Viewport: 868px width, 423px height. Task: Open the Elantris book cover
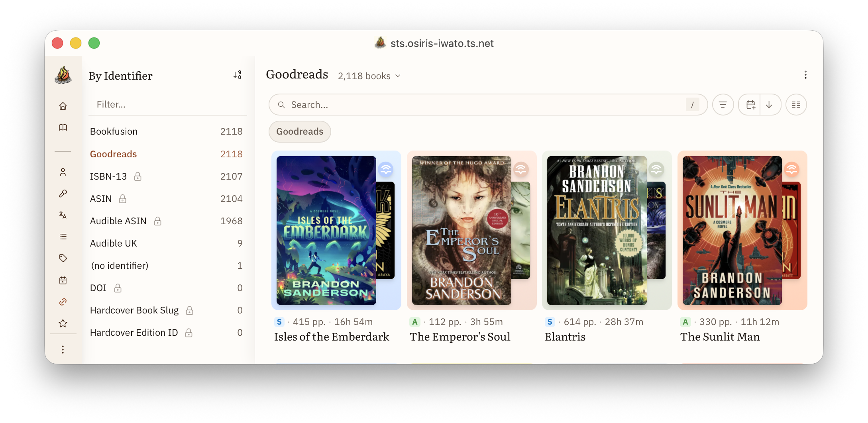click(x=597, y=231)
